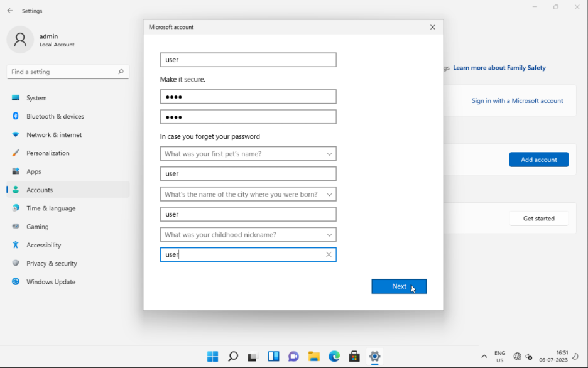Screen dimensions: 588x368
Task: Click the search magnifier icon in Find a setting
Action: click(121, 72)
